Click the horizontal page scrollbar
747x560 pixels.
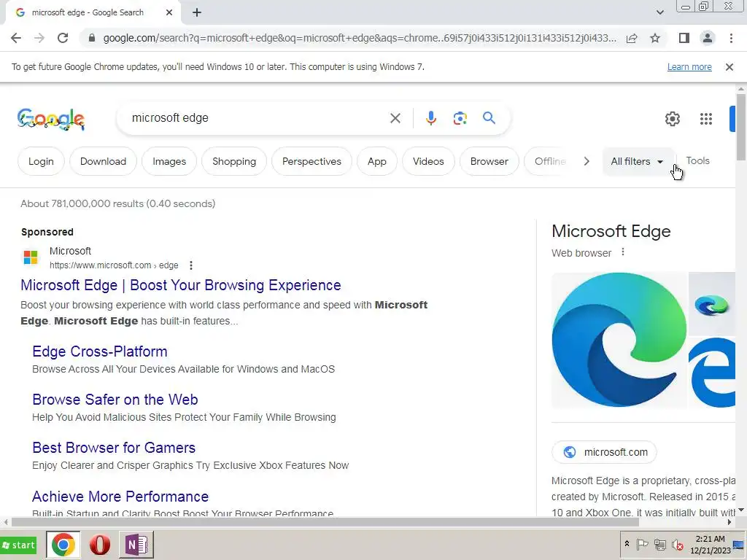point(324,522)
